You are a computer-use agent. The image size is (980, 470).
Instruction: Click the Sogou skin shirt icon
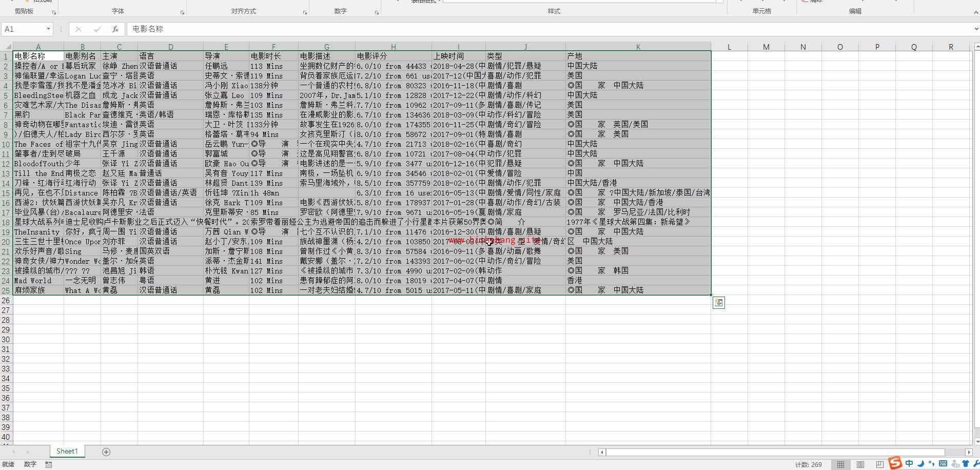(x=965, y=463)
